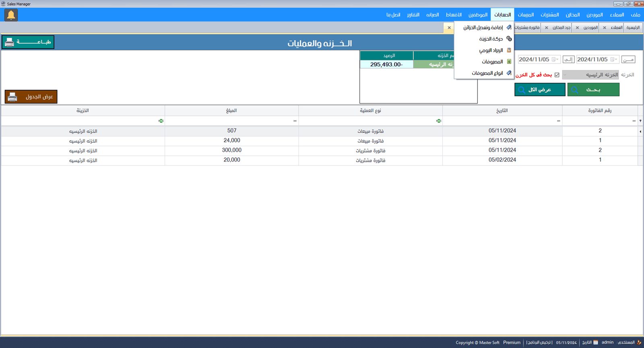Image resolution: width=644 pixels, height=348 pixels.
Task: Open the التقارير reports menu
Action: 413,15
